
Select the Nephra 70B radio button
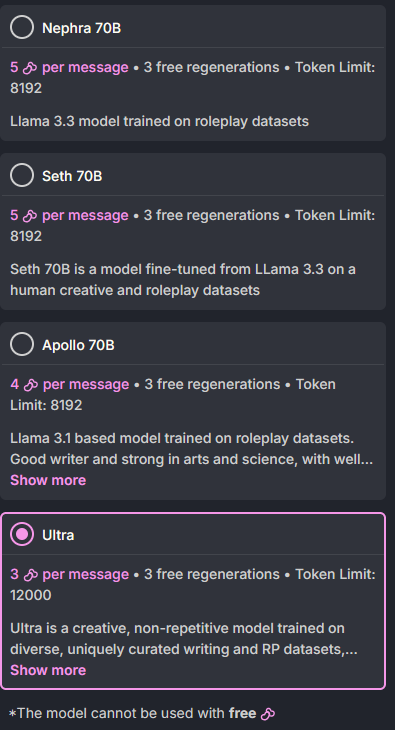pos(22,27)
